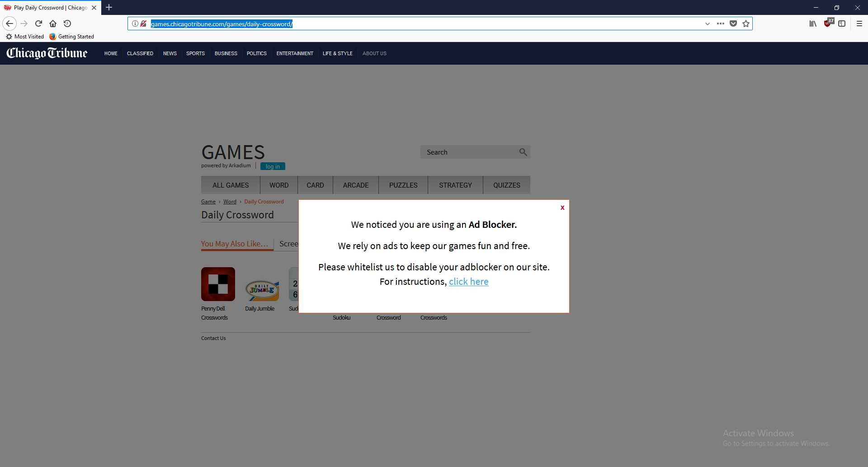Close the Play Daily Crossword tab

coord(94,8)
